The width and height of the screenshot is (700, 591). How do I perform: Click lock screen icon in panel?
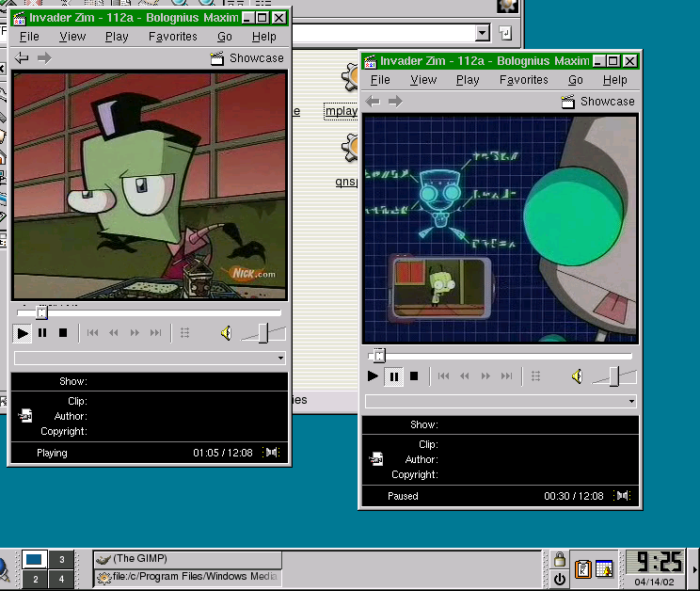(x=560, y=559)
